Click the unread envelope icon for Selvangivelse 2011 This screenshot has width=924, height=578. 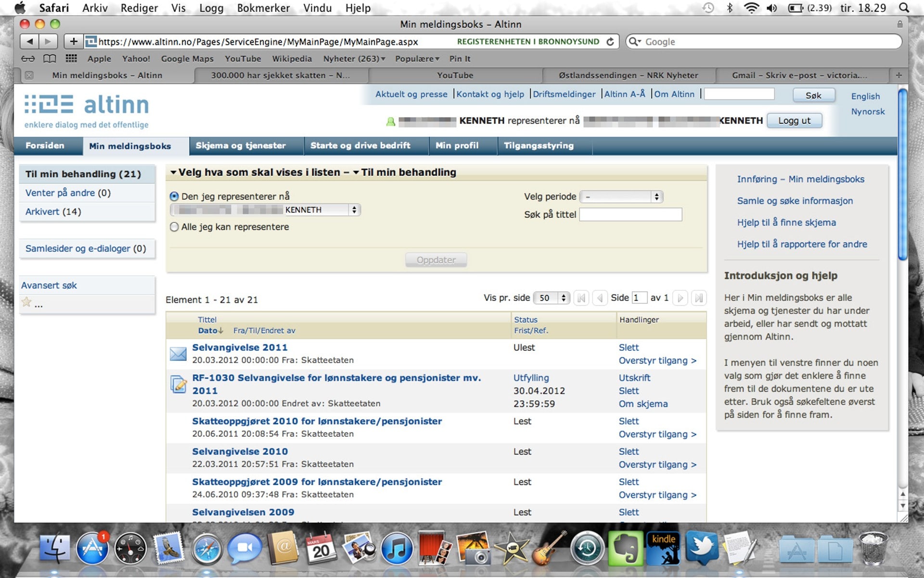pos(178,354)
